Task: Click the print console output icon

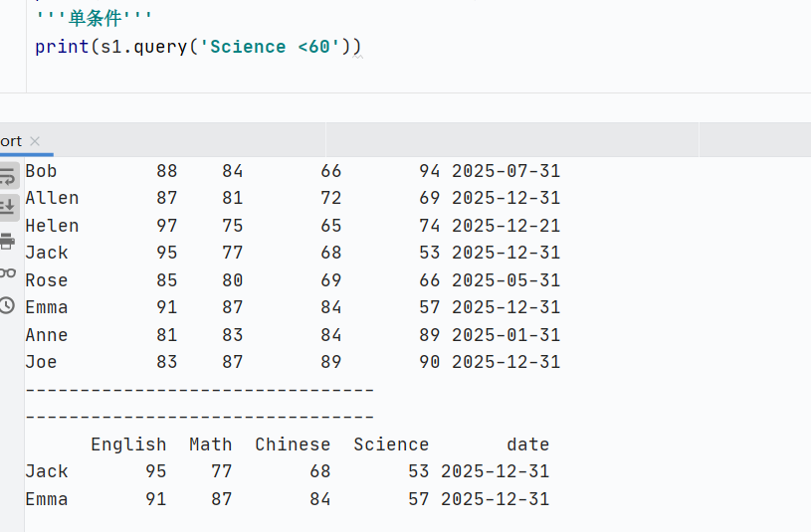Action: 8,241
